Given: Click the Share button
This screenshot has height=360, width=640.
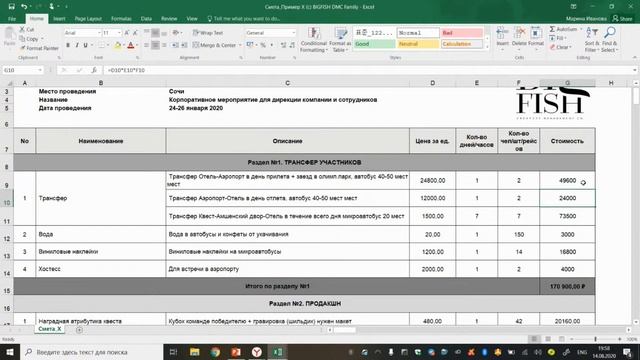Looking at the screenshot, I should (x=622, y=19).
